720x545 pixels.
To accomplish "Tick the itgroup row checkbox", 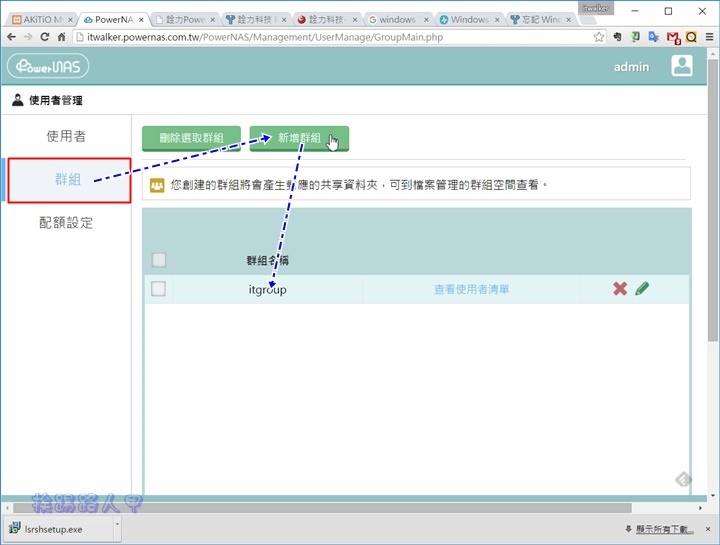I will (158, 289).
